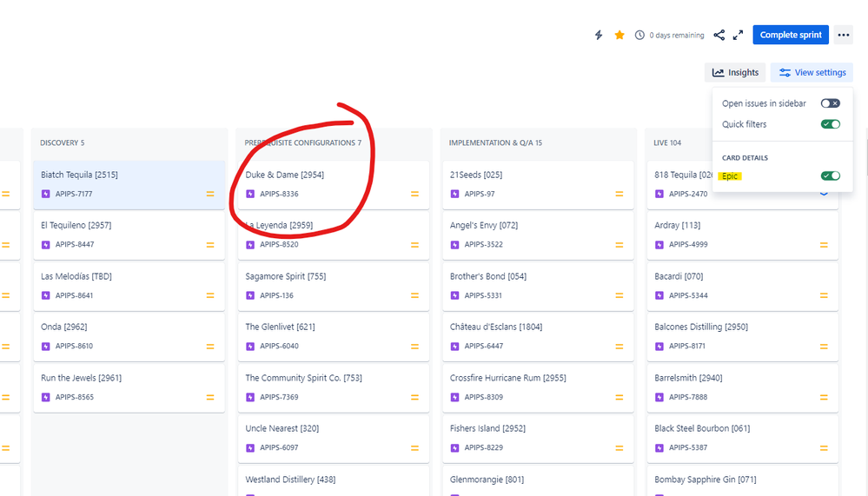Select the epic icon next to APIPS-8336

click(x=250, y=194)
